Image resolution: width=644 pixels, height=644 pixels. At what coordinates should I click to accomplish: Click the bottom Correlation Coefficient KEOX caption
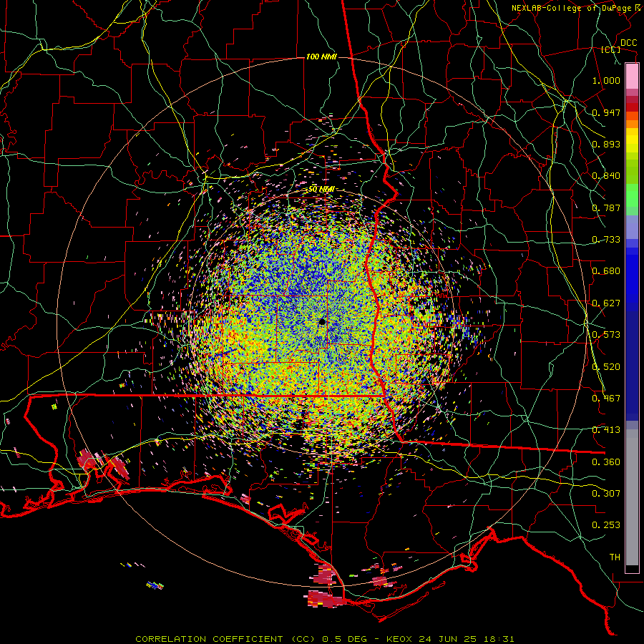tap(324, 639)
